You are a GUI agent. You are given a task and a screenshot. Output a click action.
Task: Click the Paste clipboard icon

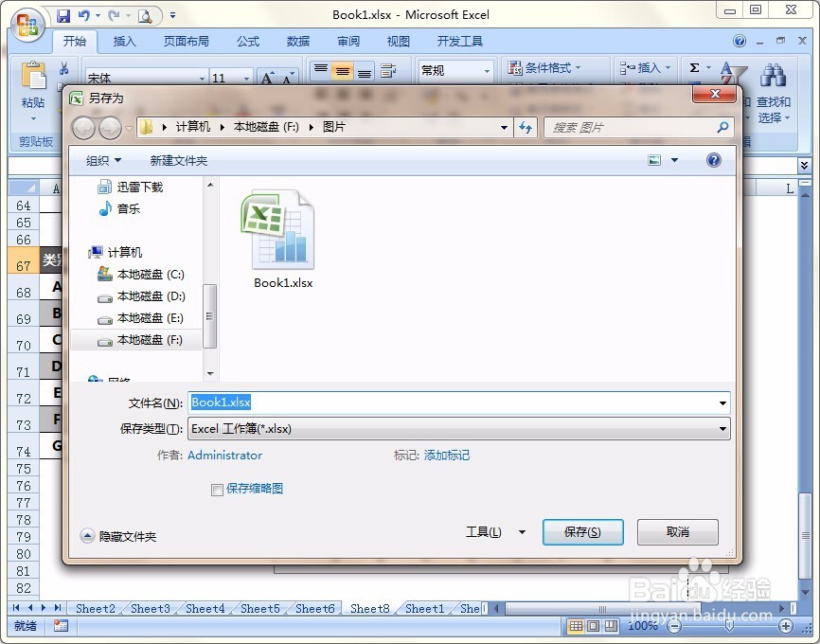33,77
